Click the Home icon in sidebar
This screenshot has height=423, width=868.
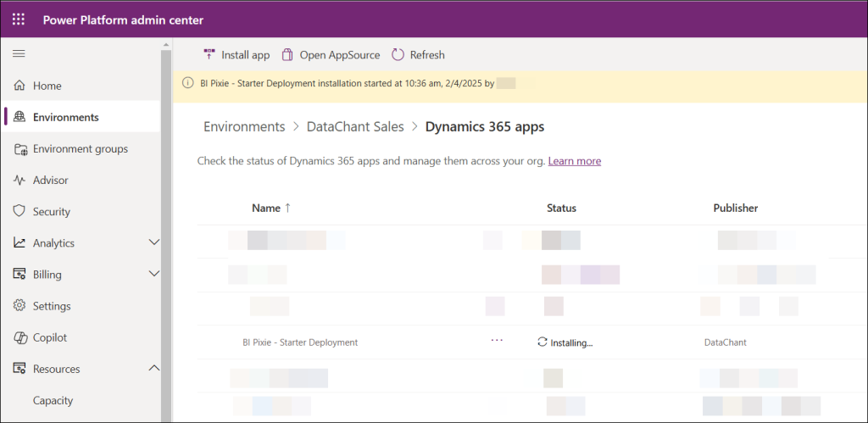[19, 86]
